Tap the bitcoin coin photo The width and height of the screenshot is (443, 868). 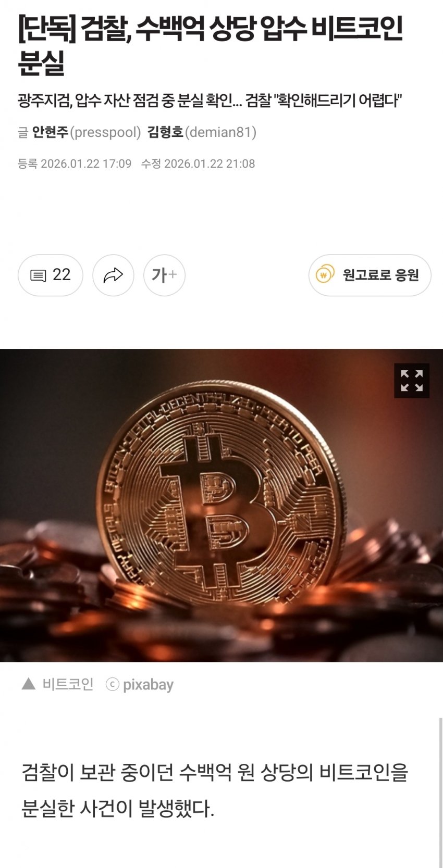(x=221, y=505)
